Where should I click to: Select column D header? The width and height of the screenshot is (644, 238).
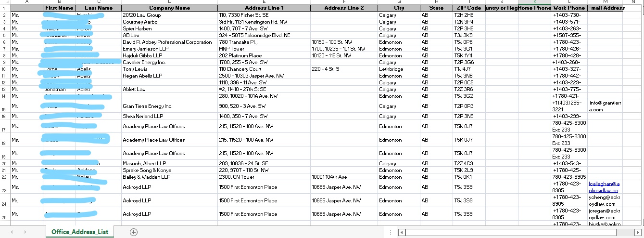[169, 2]
